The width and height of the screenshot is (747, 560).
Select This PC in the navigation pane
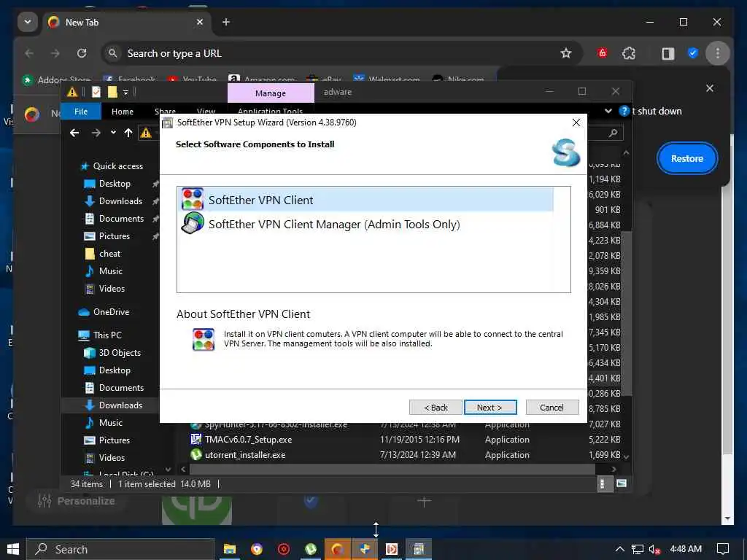(x=107, y=335)
